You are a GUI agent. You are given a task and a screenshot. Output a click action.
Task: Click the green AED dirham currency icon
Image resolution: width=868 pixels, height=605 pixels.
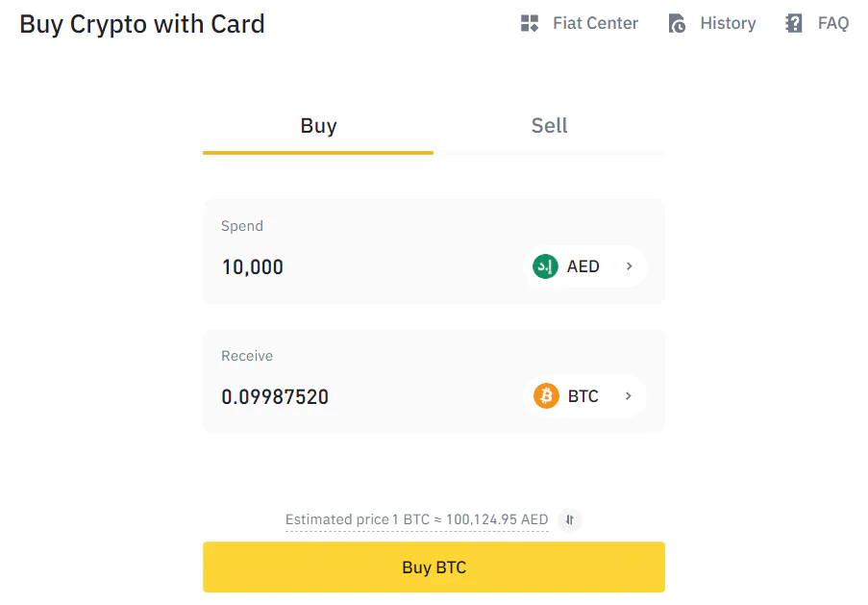[545, 266]
